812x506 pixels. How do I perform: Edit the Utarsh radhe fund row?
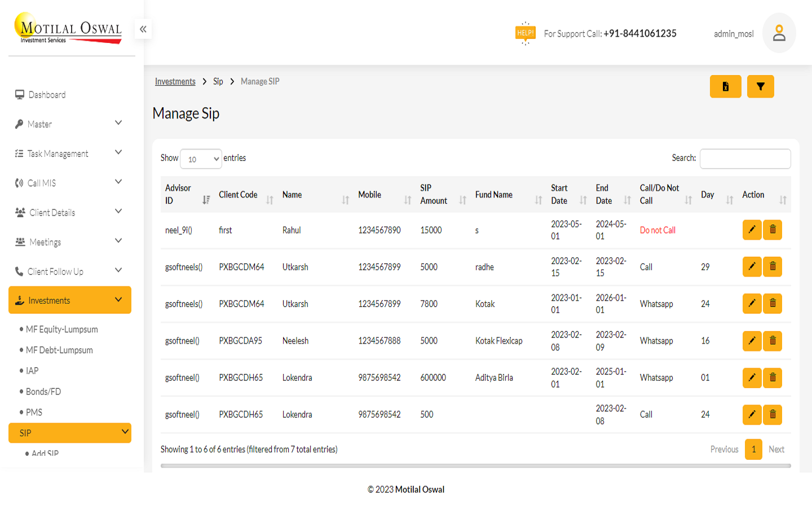(752, 266)
